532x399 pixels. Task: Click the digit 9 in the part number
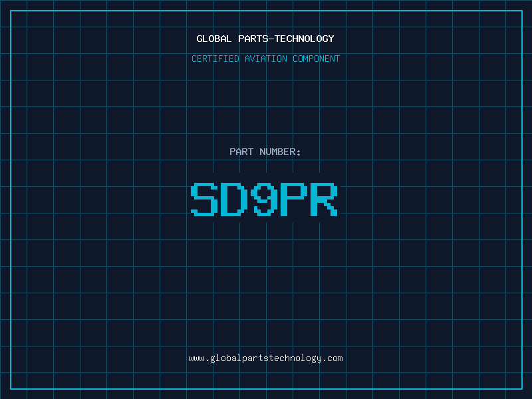click(265, 200)
